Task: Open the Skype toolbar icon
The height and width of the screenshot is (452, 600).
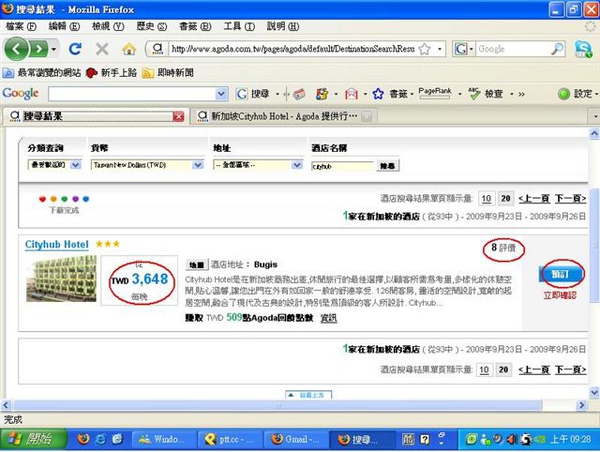Action: point(583,49)
